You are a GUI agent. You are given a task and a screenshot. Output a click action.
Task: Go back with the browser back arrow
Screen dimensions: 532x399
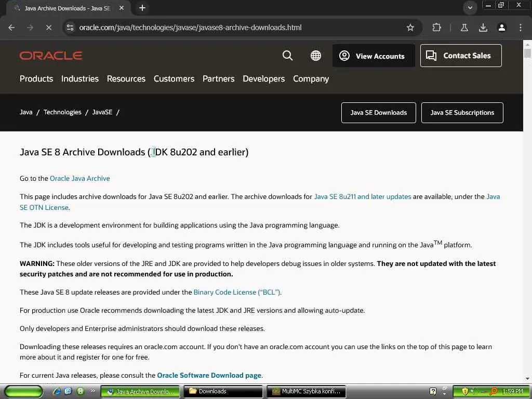point(11,28)
